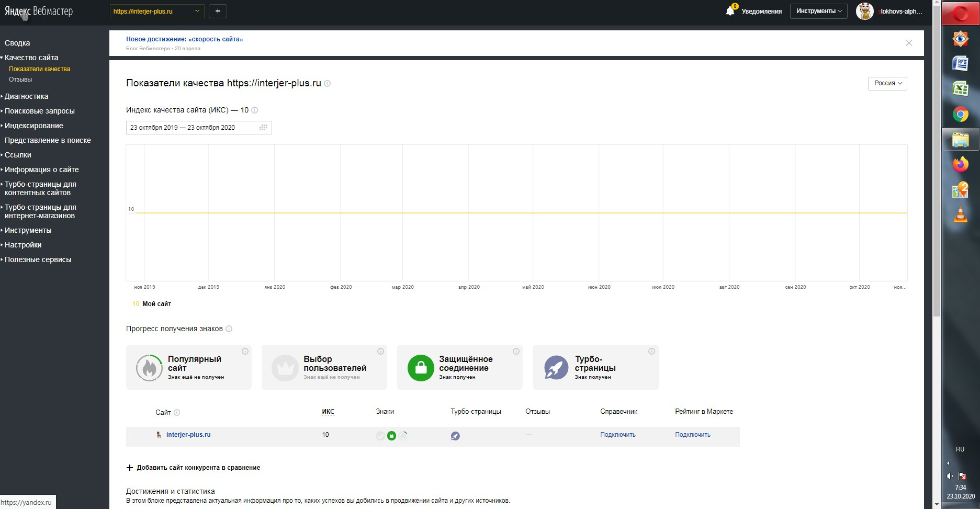Expand the Полезные сервисы sidebar section
The image size is (980, 509).
(x=38, y=259)
